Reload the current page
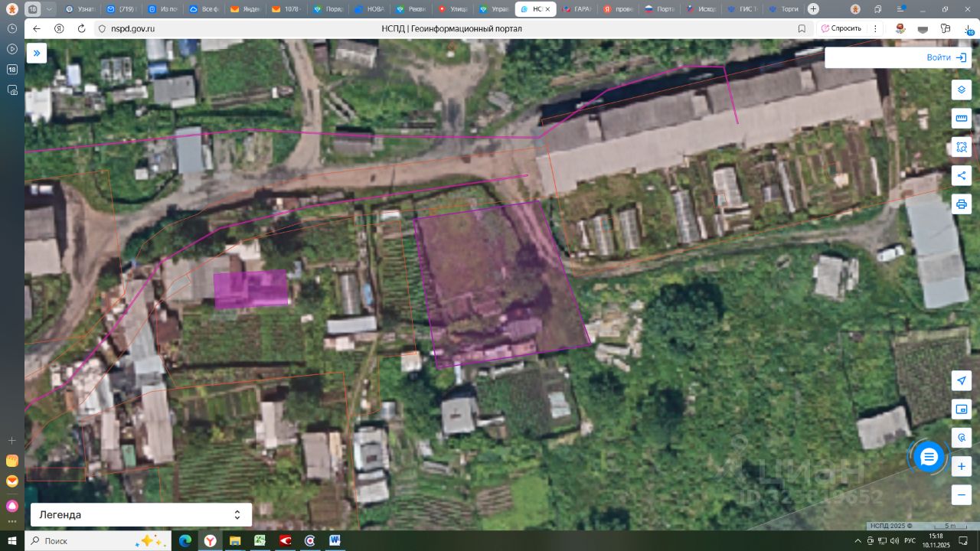 pos(82,28)
